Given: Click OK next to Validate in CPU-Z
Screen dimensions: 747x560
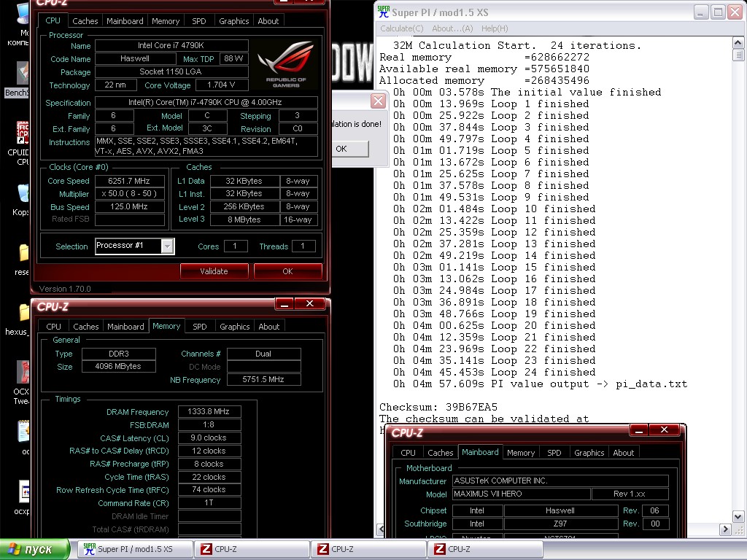Looking at the screenshot, I should tap(287, 271).
